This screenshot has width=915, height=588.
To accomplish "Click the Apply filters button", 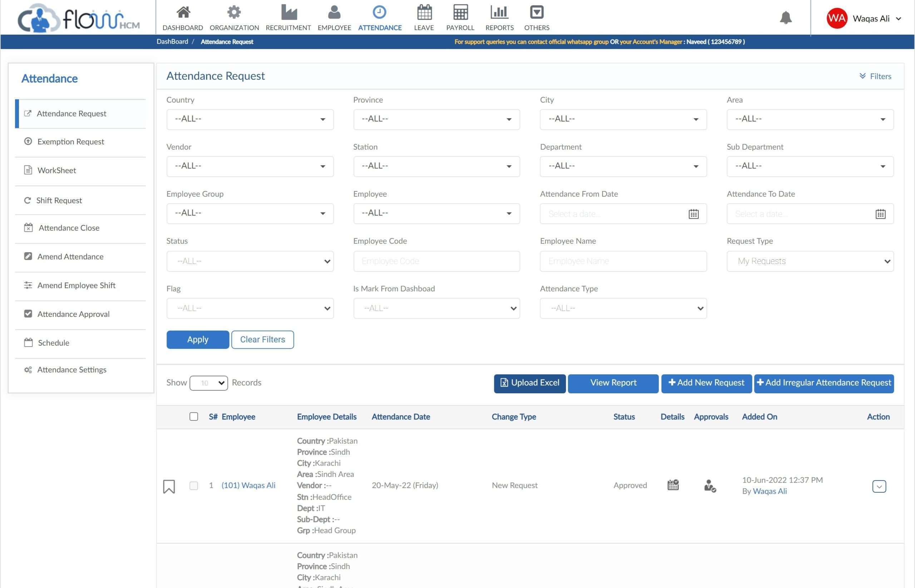I will pos(198,339).
